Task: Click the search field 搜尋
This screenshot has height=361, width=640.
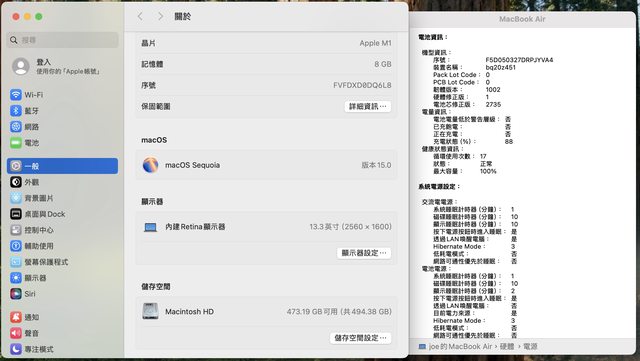Action: pyautogui.click(x=62, y=40)
